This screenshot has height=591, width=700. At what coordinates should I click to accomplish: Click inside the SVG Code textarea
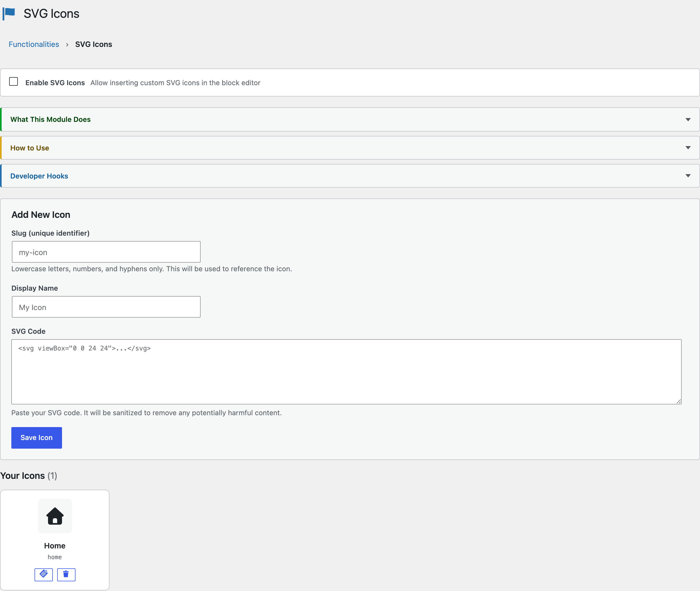(346, 372)
